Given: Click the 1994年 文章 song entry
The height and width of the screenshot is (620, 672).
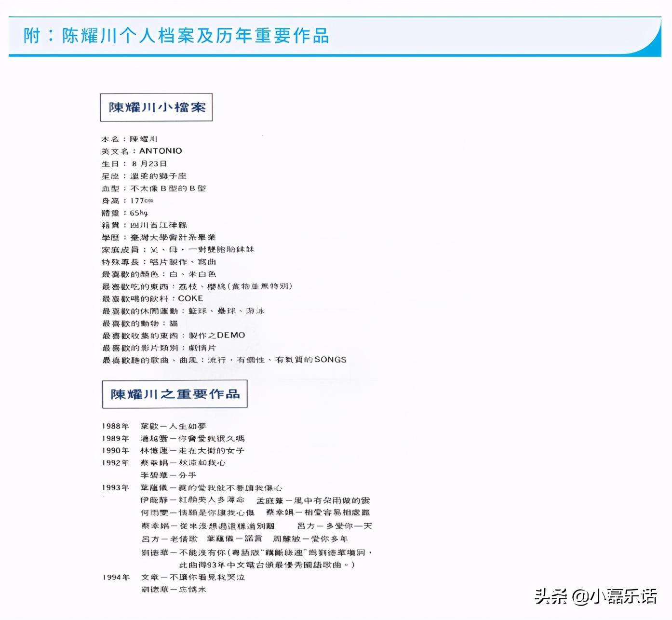Looking at the screenshot, I should [x=173, y=577].
